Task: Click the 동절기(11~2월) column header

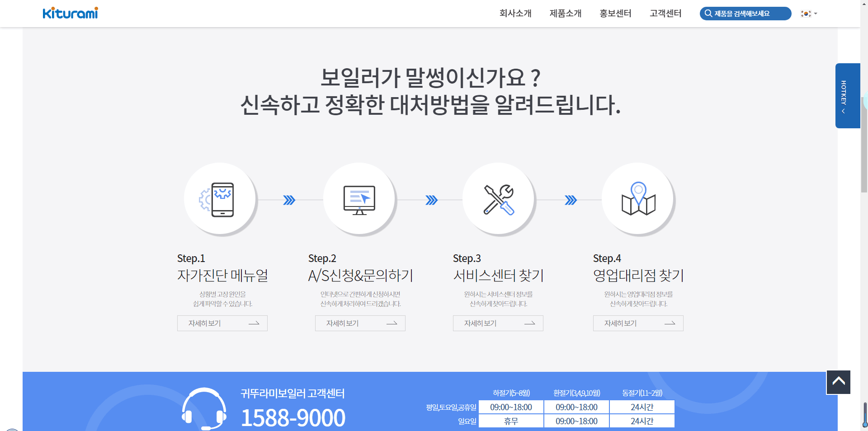Action: 642,393
